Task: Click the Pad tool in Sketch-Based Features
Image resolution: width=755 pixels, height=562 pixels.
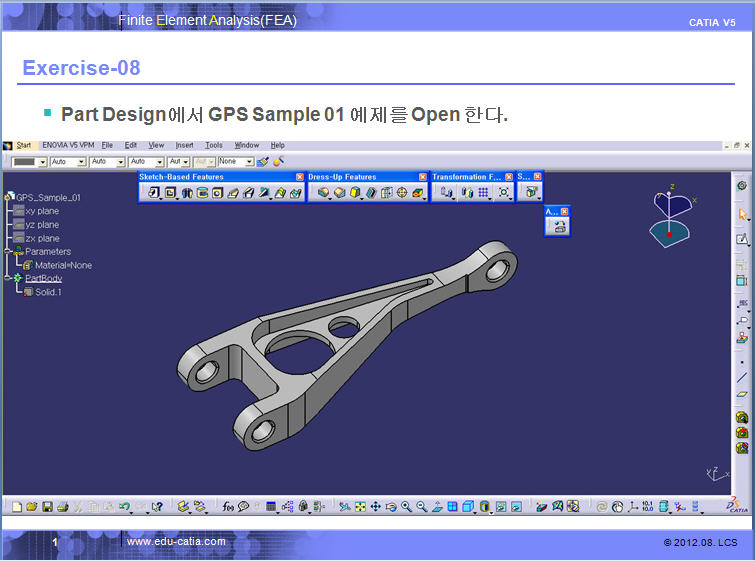Action: tap(154, 193)
